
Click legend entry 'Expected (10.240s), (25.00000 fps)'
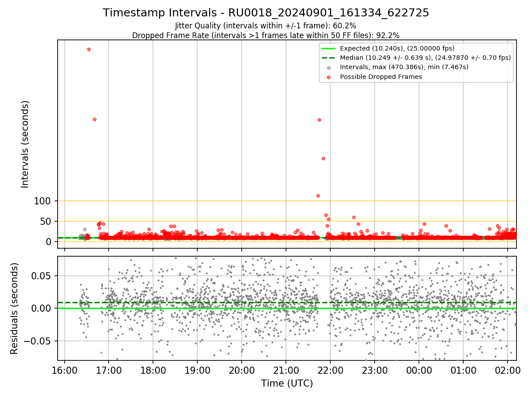(x=397, y=48)
